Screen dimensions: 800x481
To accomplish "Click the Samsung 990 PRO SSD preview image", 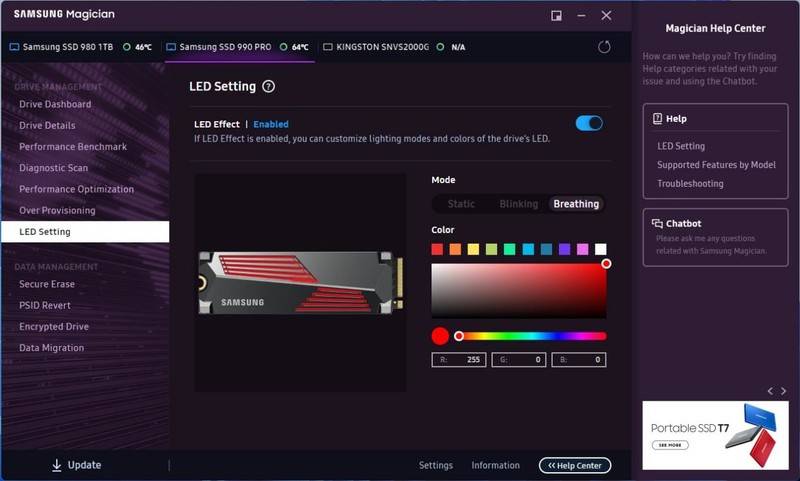I will tap(301, 282).
